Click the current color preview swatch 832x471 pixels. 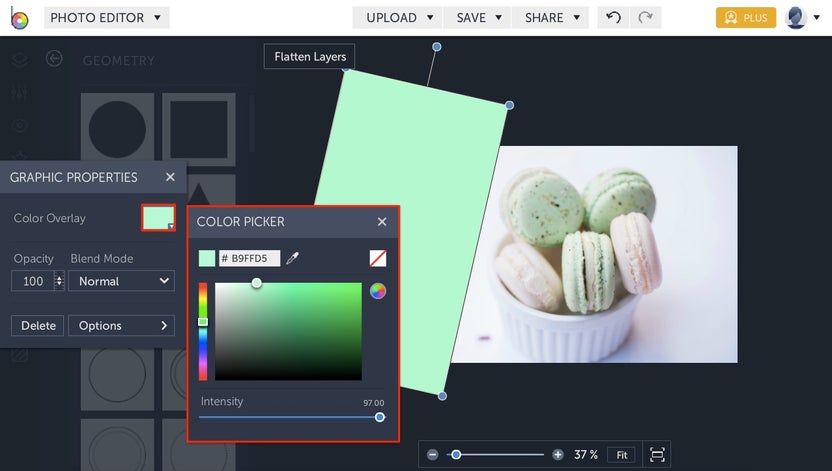(x=207, y=258)
